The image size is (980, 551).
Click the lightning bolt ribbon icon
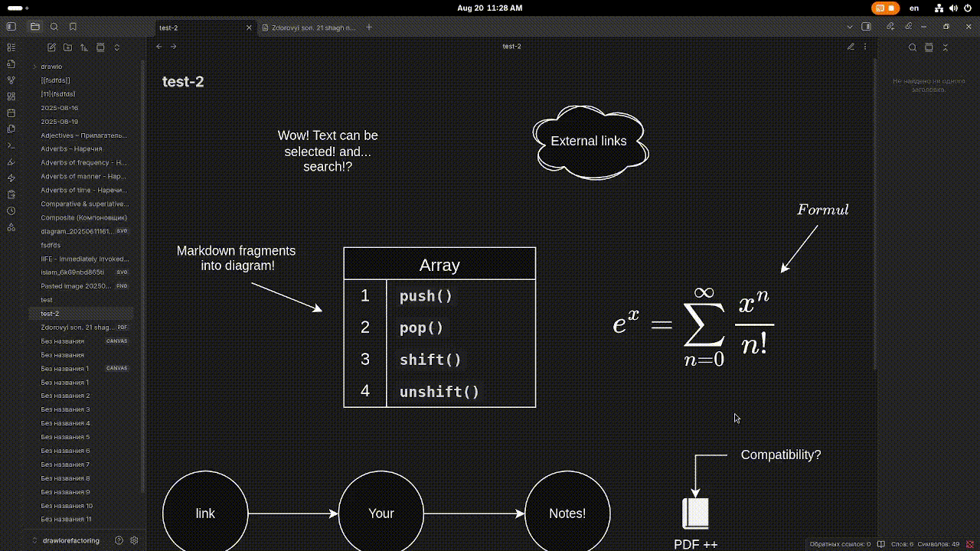pyautogui.click(x=11, y=178)
